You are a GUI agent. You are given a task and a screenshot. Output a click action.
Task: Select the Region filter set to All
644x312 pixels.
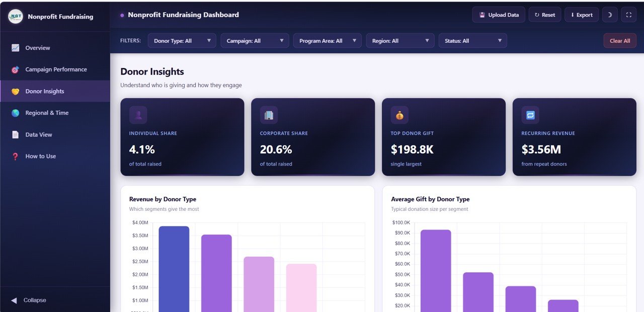[x=400, y=40]
